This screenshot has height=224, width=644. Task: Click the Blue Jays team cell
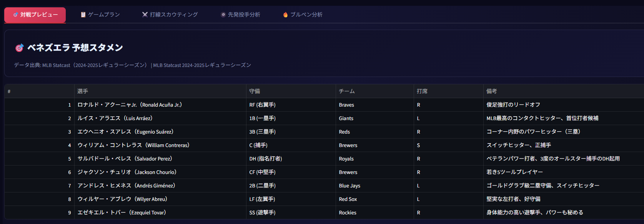pos(375,186)
